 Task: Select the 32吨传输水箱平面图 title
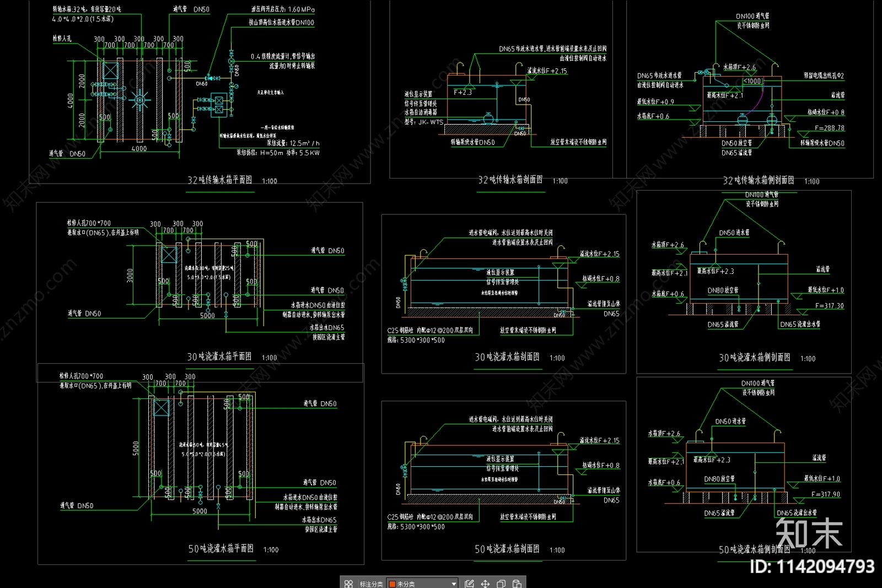click(219, 180)
